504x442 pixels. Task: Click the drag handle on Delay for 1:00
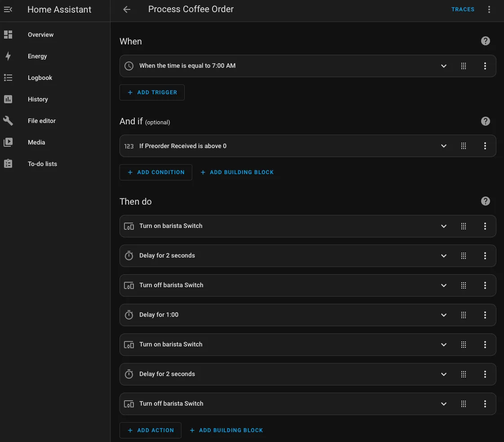pos(464,315)
